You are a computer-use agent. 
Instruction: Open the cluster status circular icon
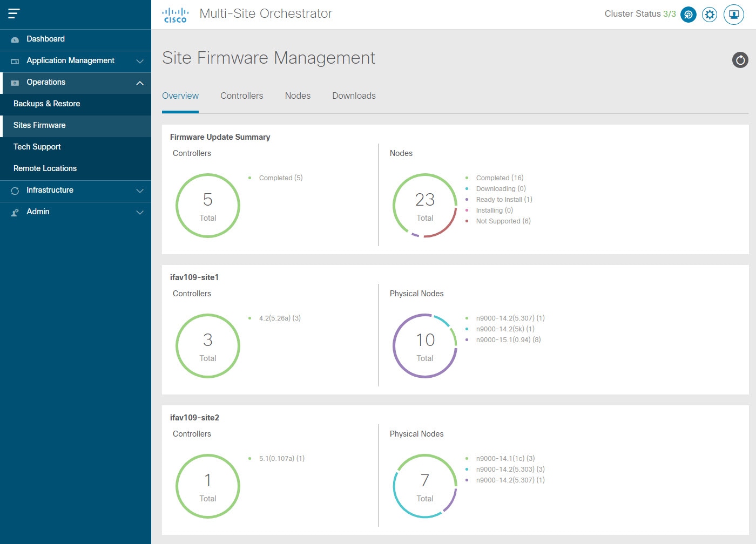pos(688,15)
